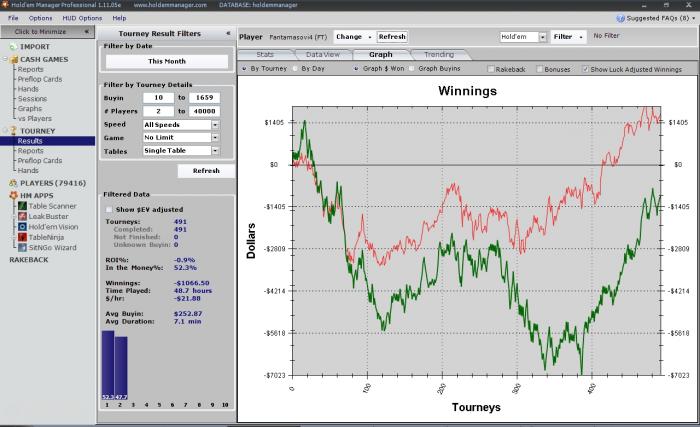
Task: Open the HUD Options menu
Action: [x=82, y=18]
